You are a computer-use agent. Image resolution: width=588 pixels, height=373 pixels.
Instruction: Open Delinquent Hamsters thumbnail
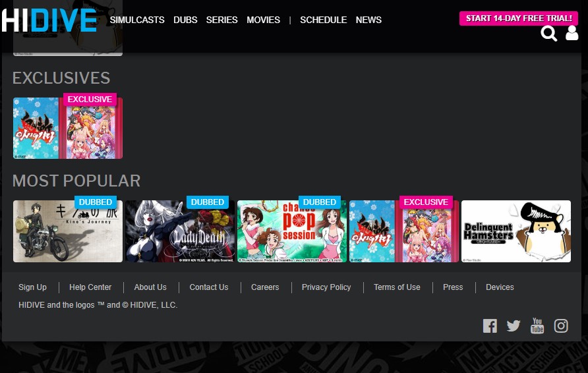[x=516, y=231]
